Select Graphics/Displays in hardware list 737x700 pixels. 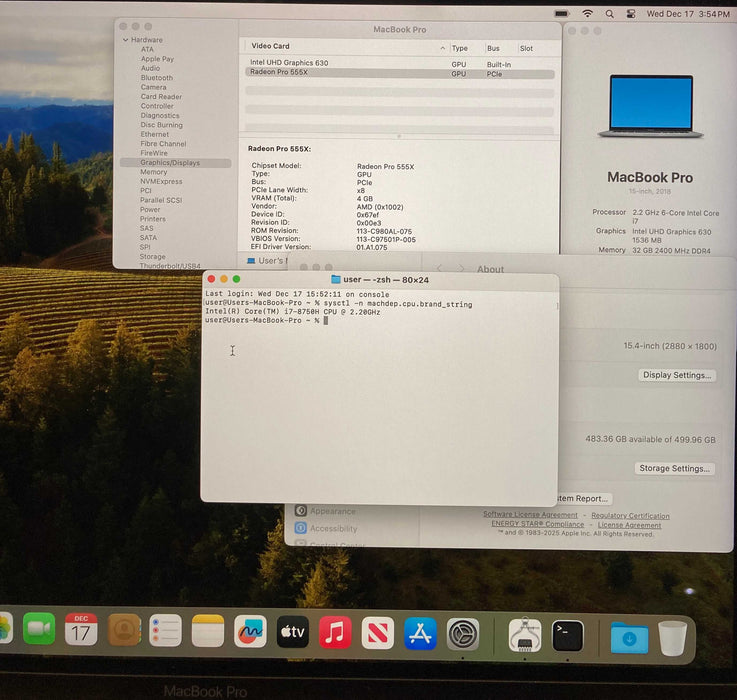[175, 163]
